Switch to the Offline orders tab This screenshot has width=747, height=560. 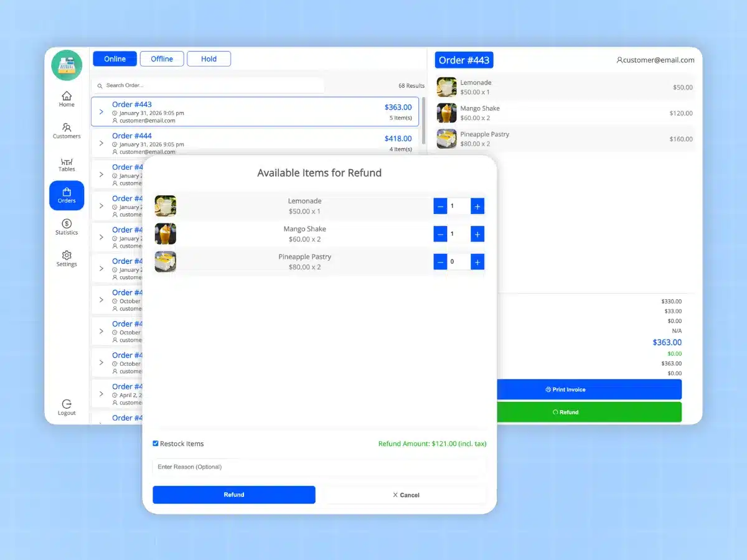(162, 58)
